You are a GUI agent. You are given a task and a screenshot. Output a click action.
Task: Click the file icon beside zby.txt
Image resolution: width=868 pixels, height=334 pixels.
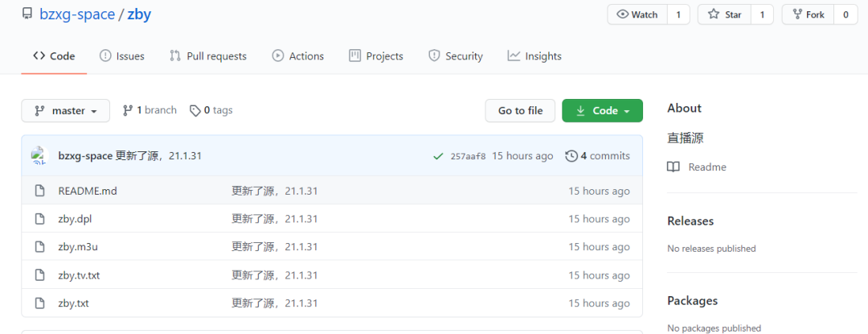coord(39,303)
